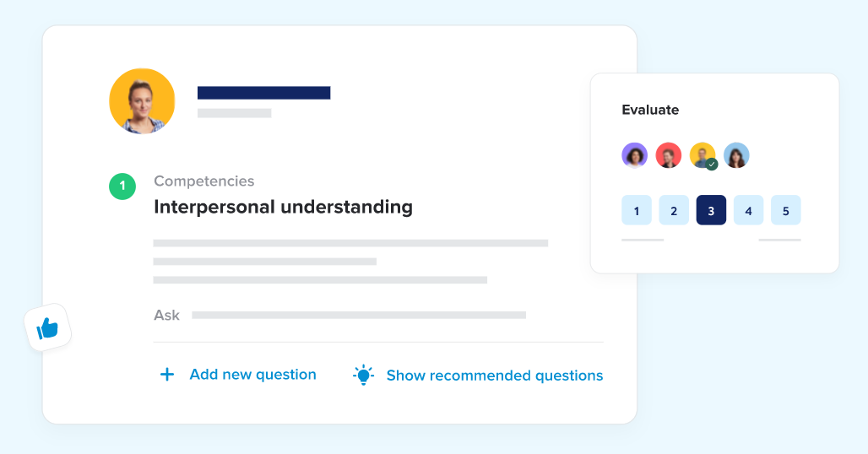Add new question to the competency
This screenshot has height=454, width=868.
coord(252,375)
